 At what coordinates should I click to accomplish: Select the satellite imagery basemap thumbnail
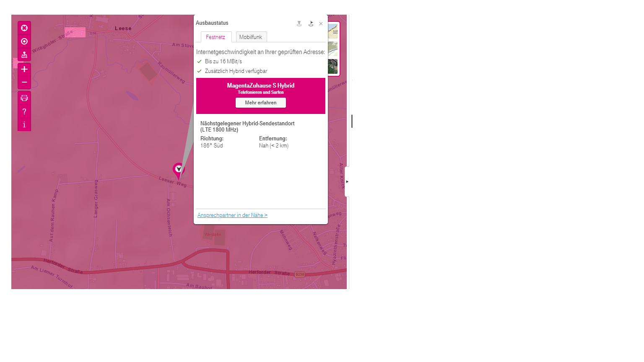[x=332, y=66]
